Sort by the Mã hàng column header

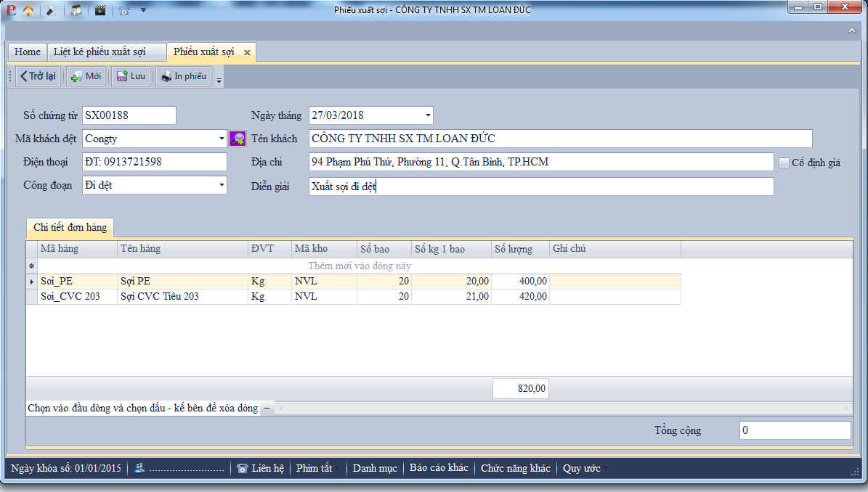(x=77, y=249)
